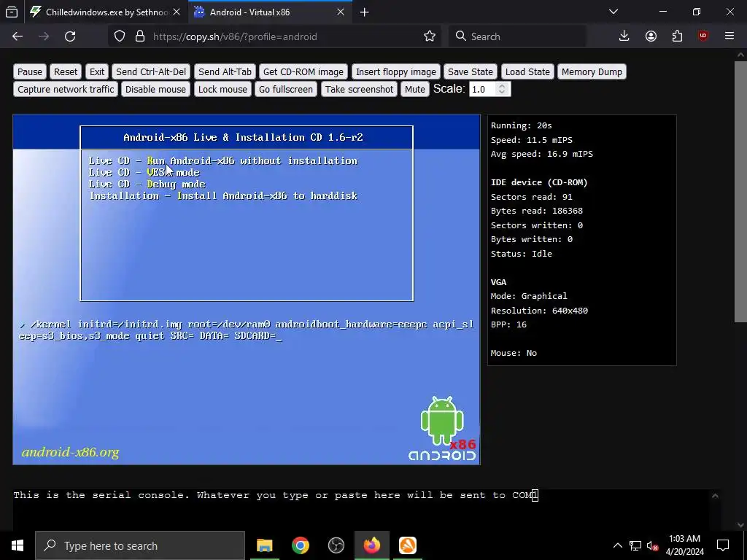Image resolution: width=747 pixels, height=560 pixels.
Task: Click Insert floppy image button
Action: tap(396, 72)
